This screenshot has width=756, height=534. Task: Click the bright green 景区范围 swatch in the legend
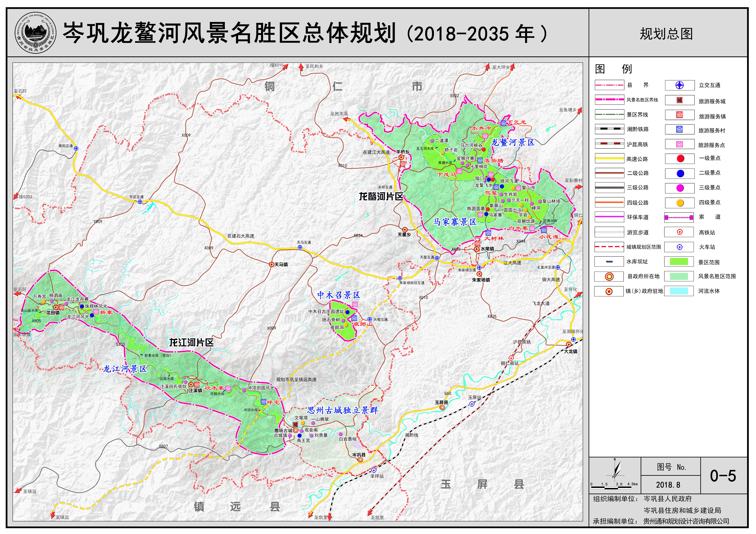[x=679, y=262]
